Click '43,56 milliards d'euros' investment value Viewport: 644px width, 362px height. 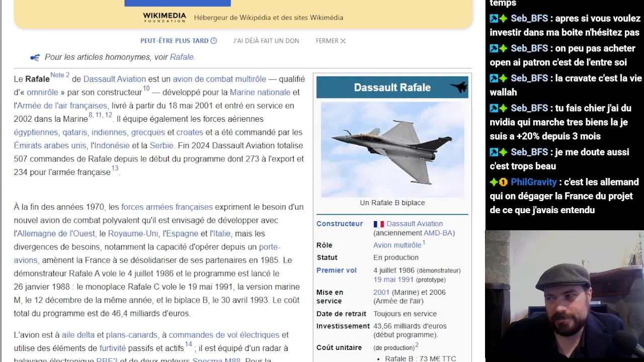[x=410, y=326]
